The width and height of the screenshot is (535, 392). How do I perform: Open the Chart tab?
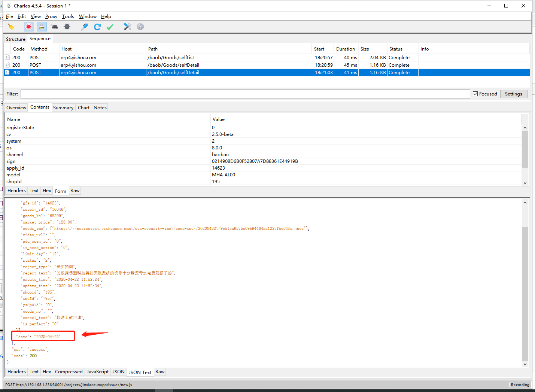83,108
